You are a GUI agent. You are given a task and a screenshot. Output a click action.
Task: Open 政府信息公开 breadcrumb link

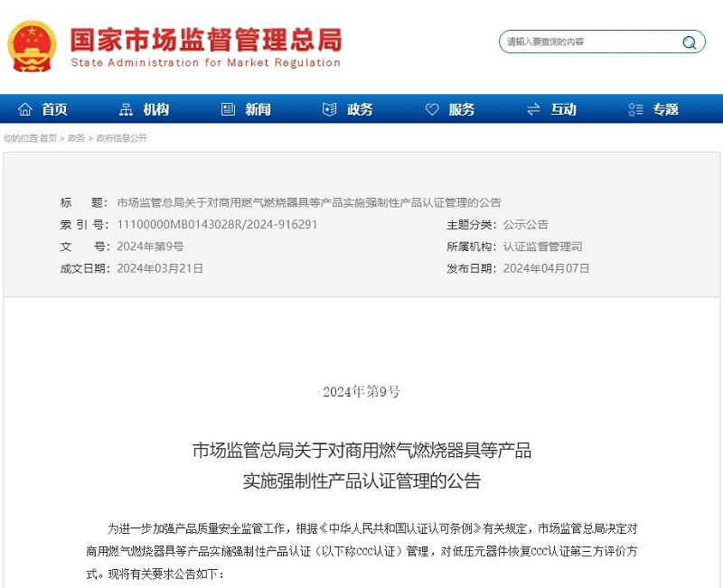coord(121,138)
